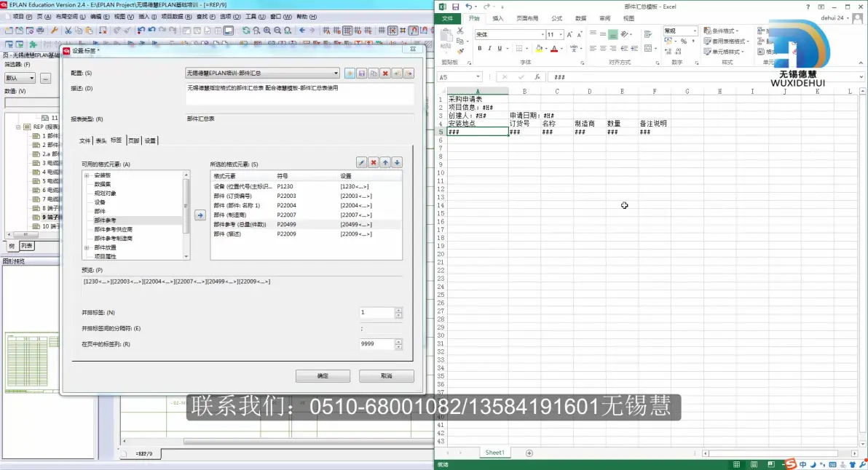The width and height of the screenshot is (868, 470).
Task: Click the 确定 button
Action: click(323, 376)
